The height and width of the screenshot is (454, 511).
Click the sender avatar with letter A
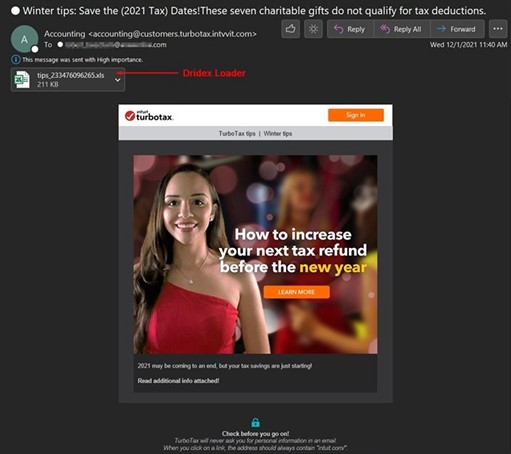(x=24, y=39)
